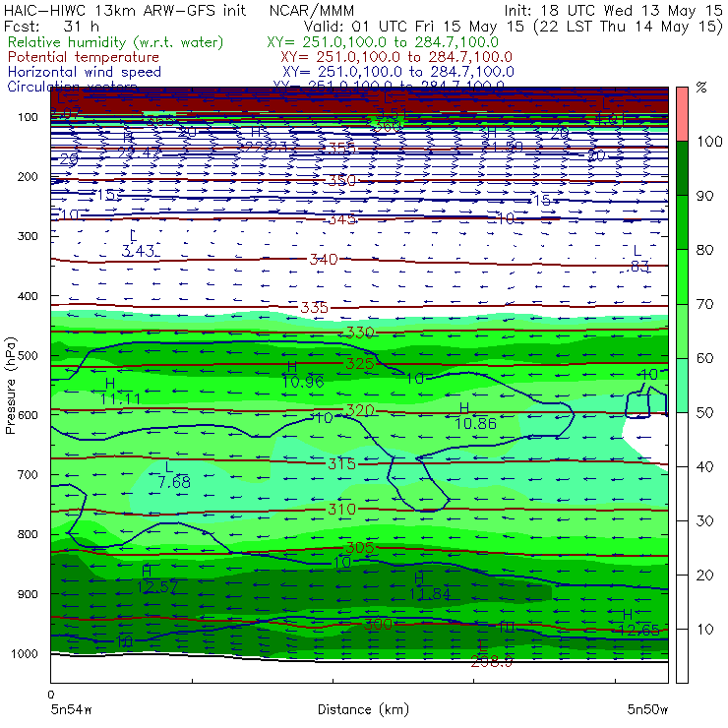Viewport: 728px width, 728px height.
Task: Click the red minimum value '298.9'
Action: (x=492, y=662)
